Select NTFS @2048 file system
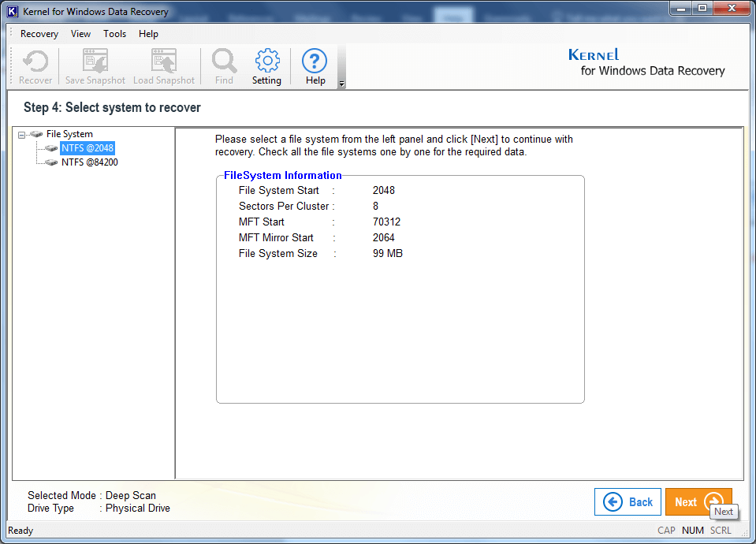This screenshot has height=544, width=756. (88, 148)
